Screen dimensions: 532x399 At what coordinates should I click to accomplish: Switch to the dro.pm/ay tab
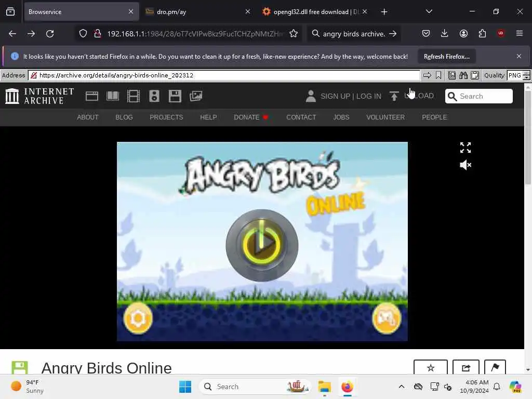click(198, 12)
